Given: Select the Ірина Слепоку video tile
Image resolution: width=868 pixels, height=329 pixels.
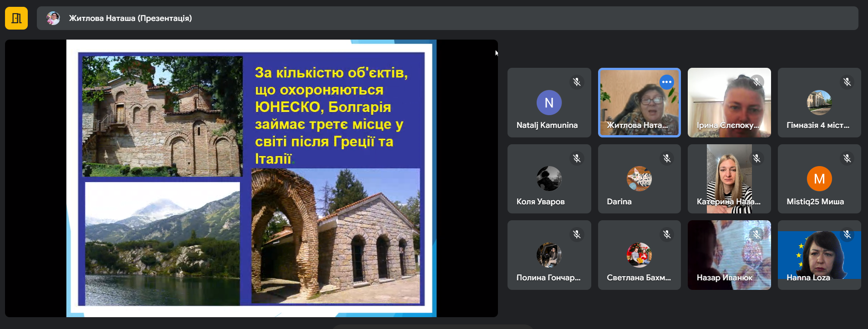Looking at the screenshot, I should (x=729, y=102).
